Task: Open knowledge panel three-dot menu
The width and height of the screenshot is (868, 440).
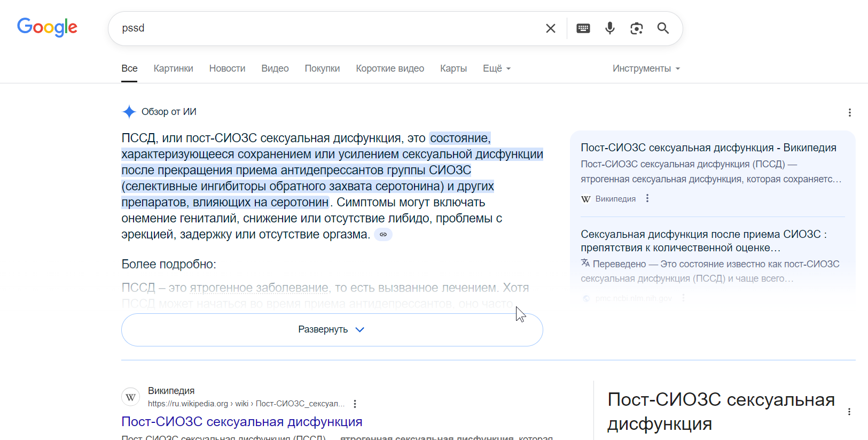Action: click(849, 412)
